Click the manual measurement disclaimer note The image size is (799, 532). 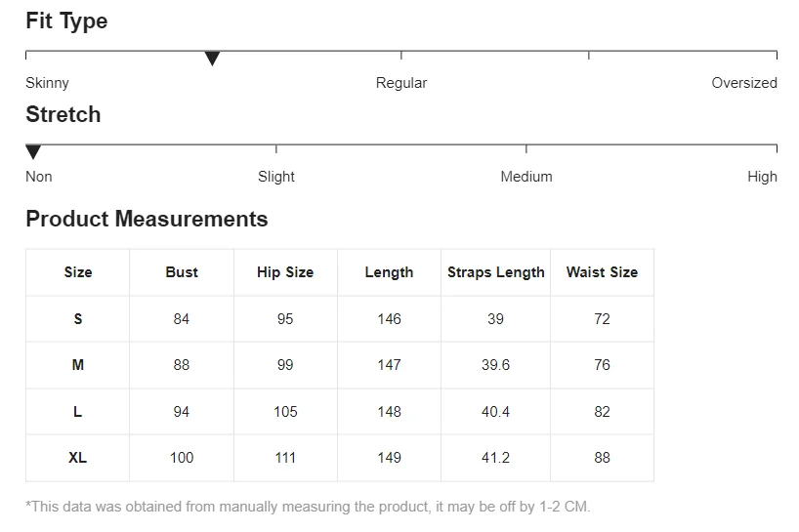click(308, 507)
